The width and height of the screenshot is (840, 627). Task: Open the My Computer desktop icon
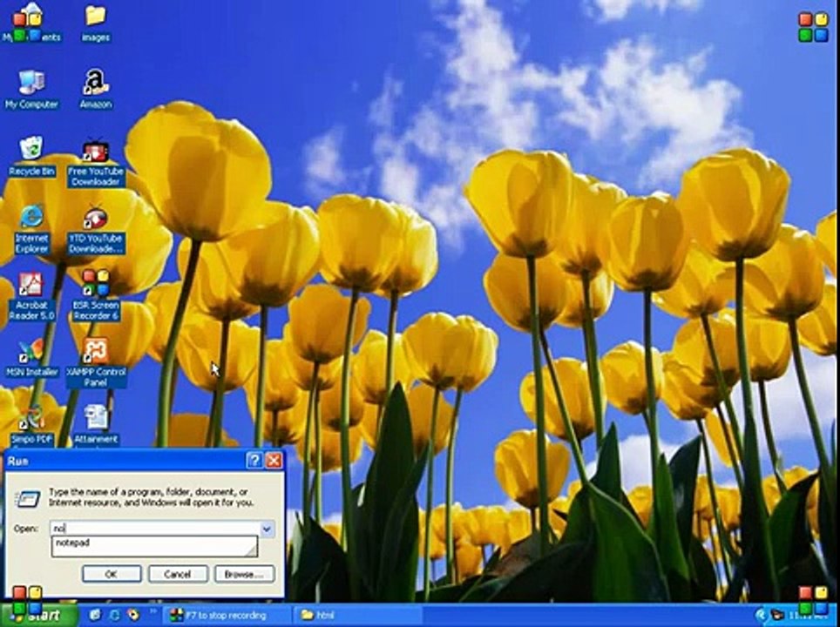(31, 90)
